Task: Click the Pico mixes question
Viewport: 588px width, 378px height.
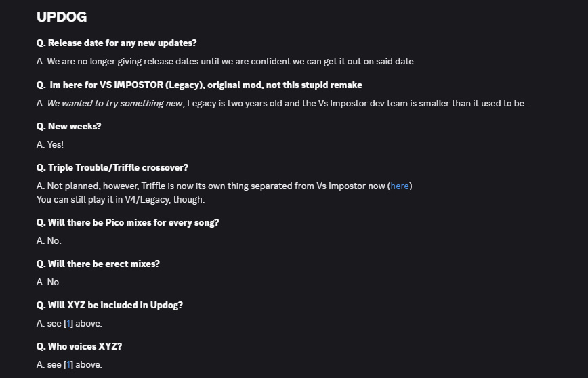Action: click(x=128, y=222)
